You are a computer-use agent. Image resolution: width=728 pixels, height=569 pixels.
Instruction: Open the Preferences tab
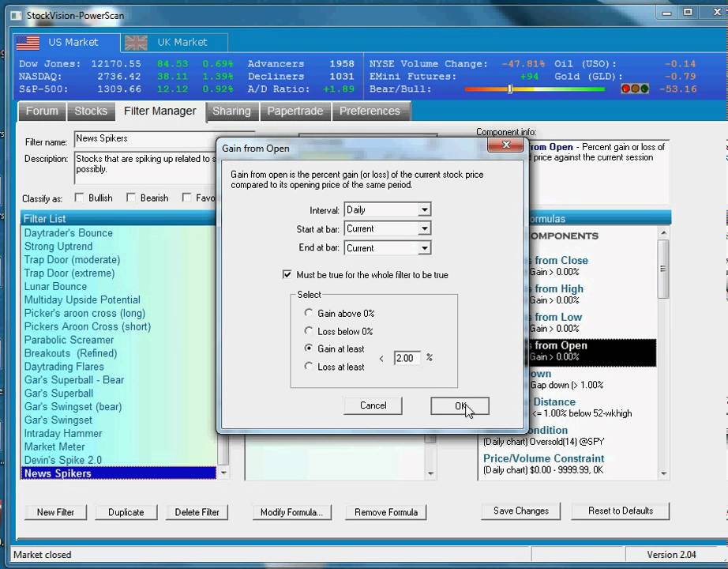pos(370,111)
